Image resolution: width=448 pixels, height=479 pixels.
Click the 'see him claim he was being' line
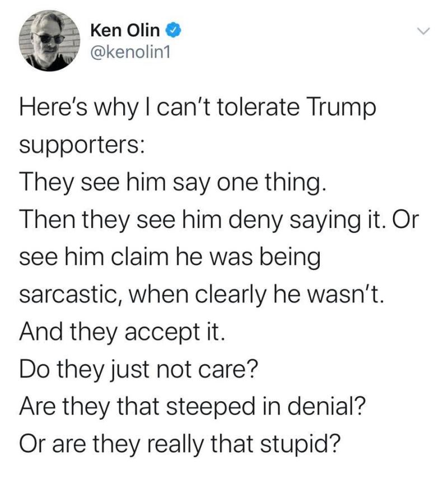coord(170,258)
